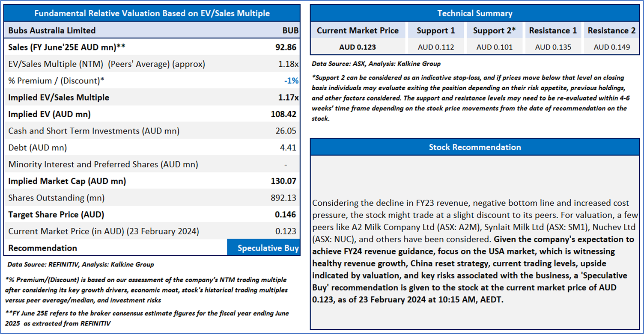Select the Support 2 value AUD 0.101

click(494, 47)
